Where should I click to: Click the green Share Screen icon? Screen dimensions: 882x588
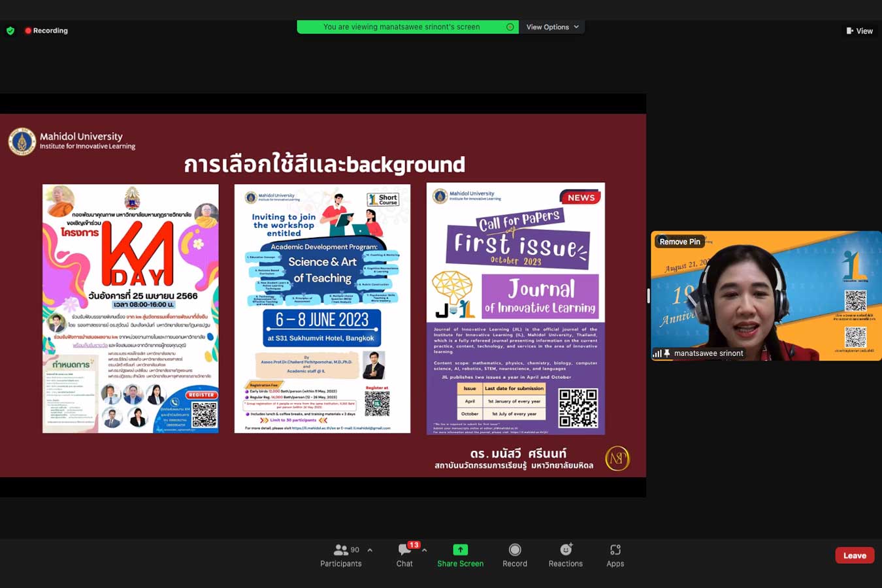pos(460,550)
